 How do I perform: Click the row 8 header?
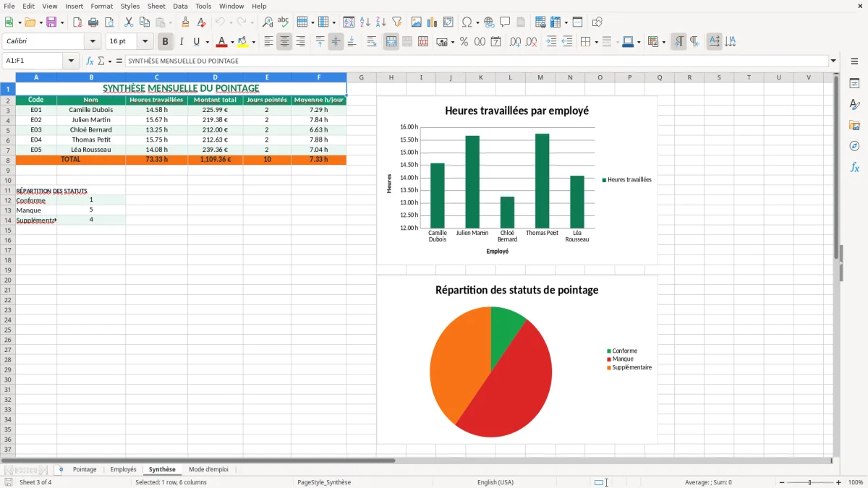[8, 160]
